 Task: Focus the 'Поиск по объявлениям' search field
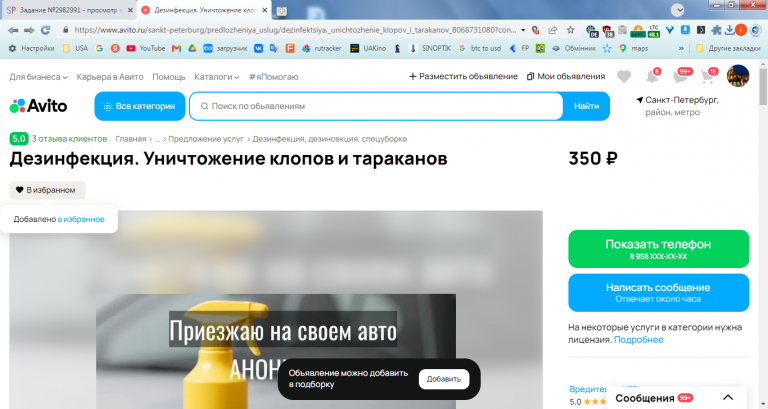[x=376, y=106]
